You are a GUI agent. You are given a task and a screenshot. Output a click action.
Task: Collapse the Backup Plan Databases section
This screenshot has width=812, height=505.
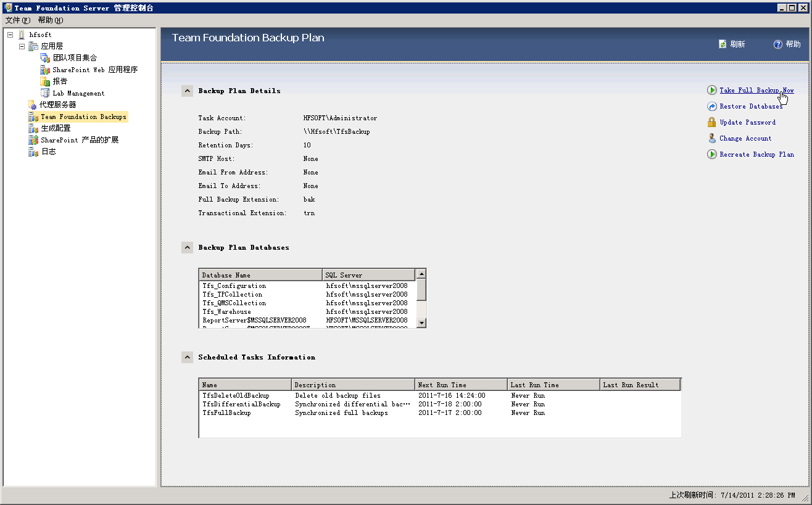[187, 247]
